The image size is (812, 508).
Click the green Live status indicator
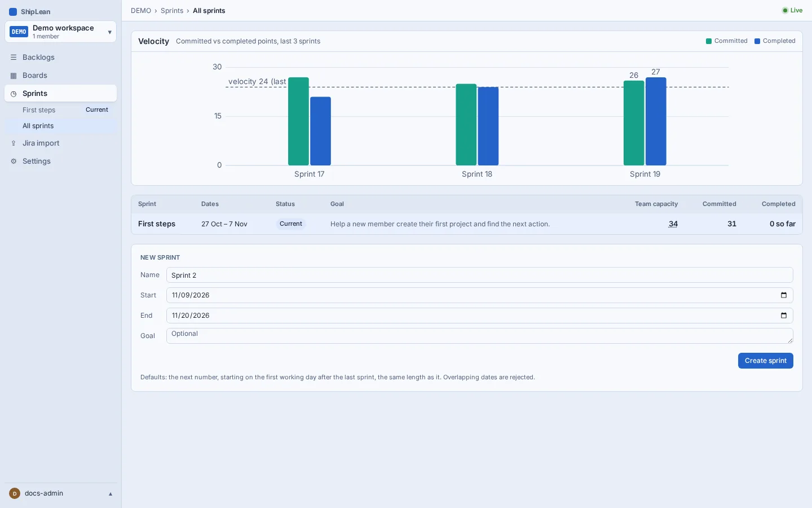pos(792,11)
